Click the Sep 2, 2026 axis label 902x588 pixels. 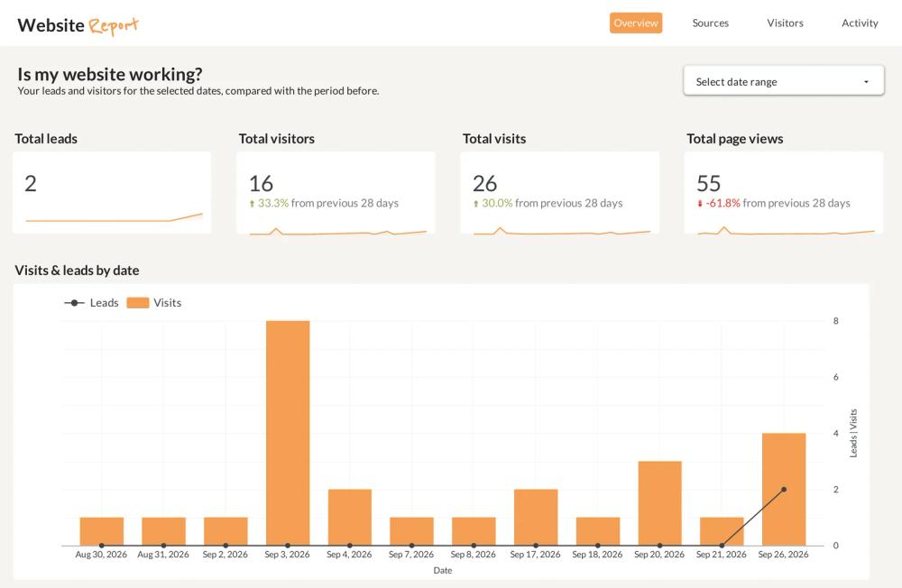point(225,555)
